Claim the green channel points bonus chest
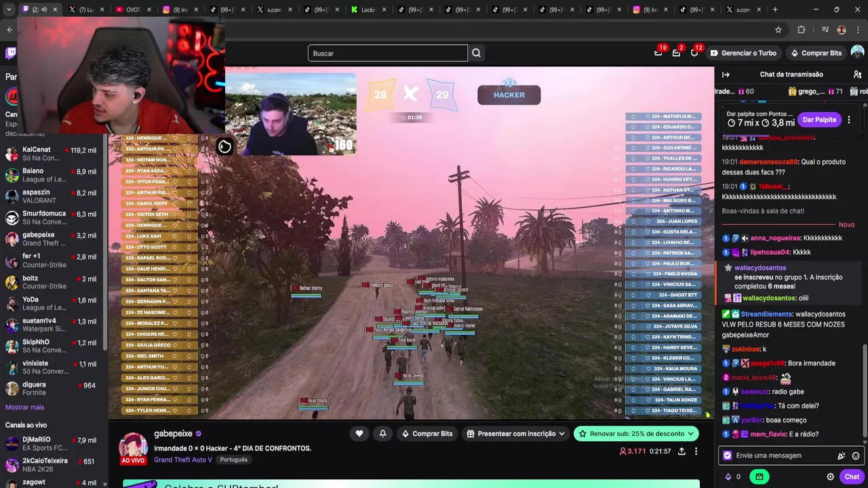The image size is (868, 488). click(x=759, y=476)
